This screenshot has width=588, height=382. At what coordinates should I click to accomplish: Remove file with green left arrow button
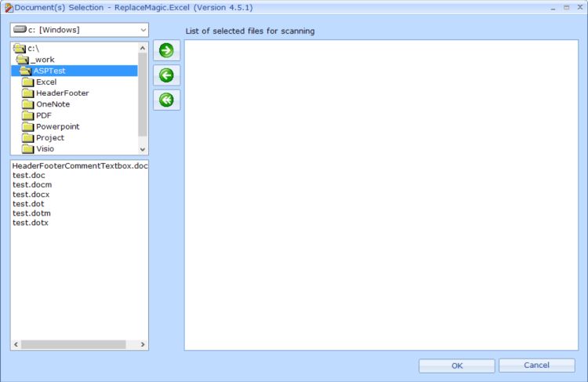click(166, 75)
